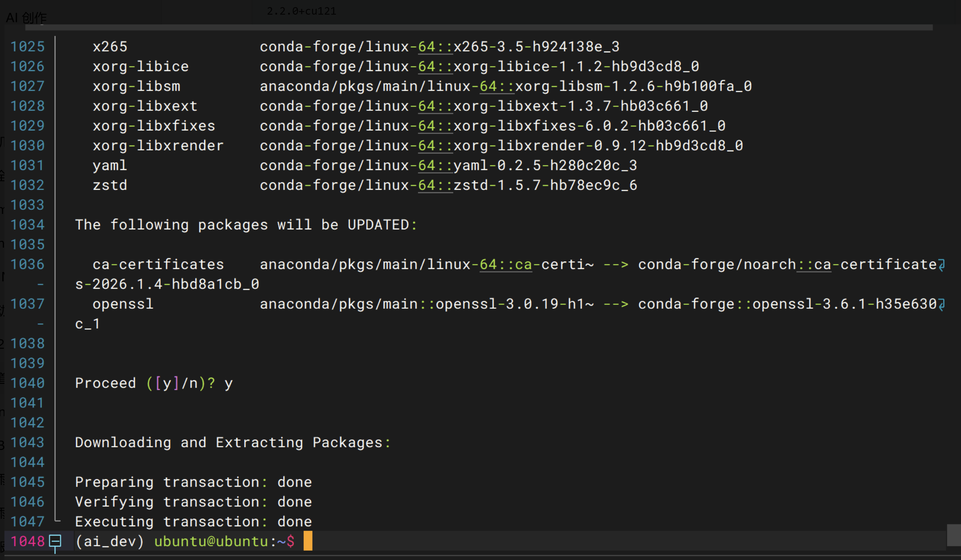Viewport: 961px width, 560px height.
Task: Click the wrap continuation dash below 1036
Action: click(x=40, y=284)
